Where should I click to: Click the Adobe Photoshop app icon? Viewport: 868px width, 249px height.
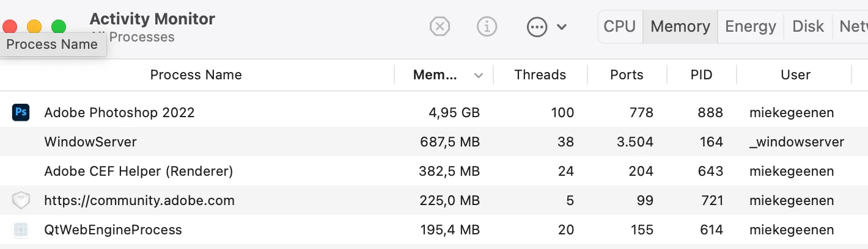pyautogui.click(x=21, y=112)
